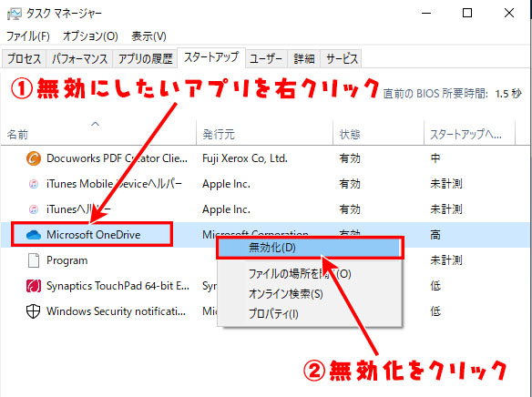Minimize the Task Manager window

426,14
